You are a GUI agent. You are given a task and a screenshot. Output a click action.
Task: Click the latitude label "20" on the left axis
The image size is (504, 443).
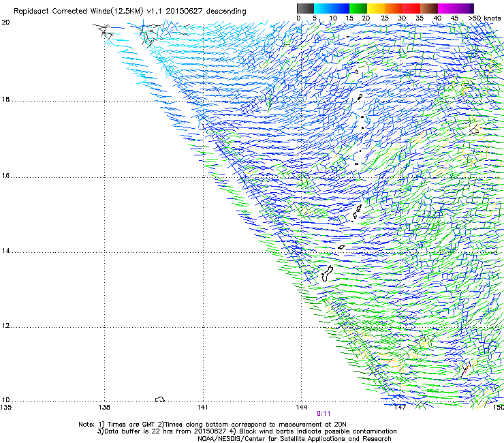click(5, 22)
